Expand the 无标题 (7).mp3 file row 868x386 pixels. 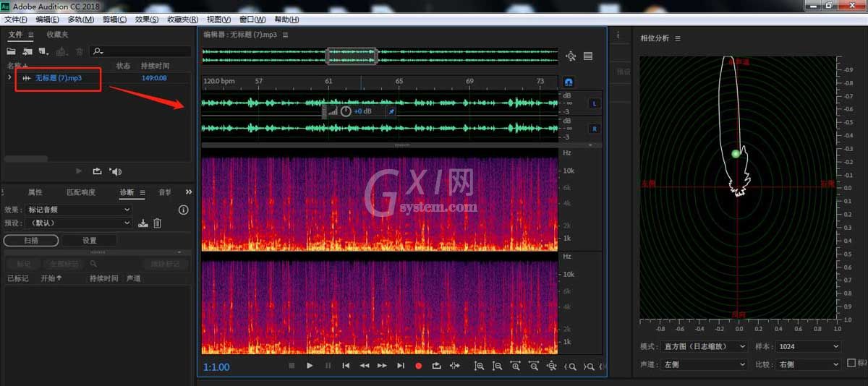coord(9,77)
